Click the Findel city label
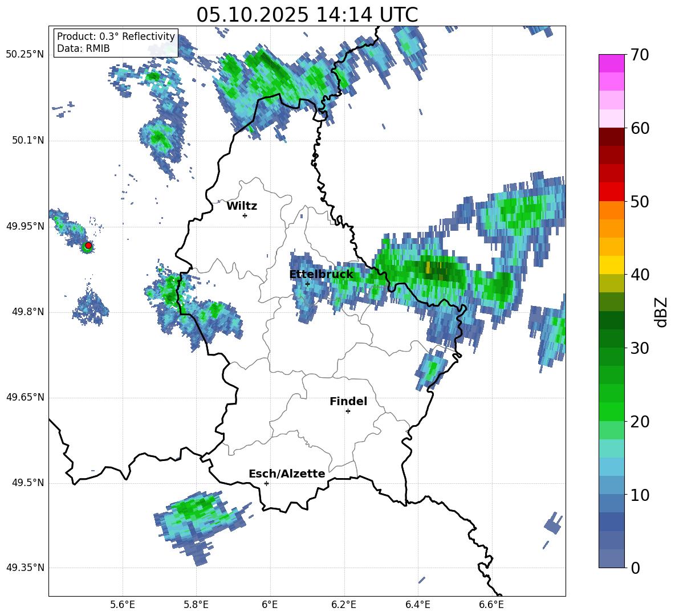 point(348,401)
